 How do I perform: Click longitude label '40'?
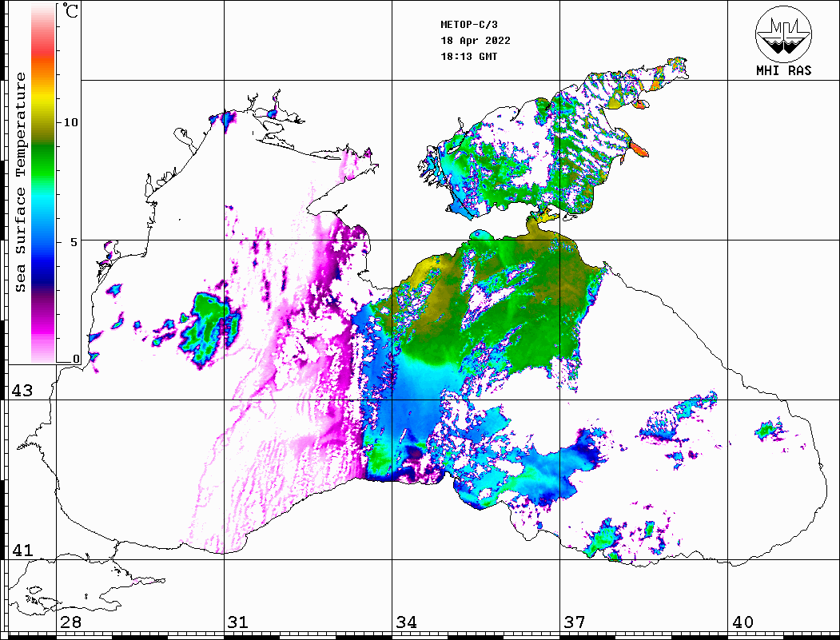point(742,622)
